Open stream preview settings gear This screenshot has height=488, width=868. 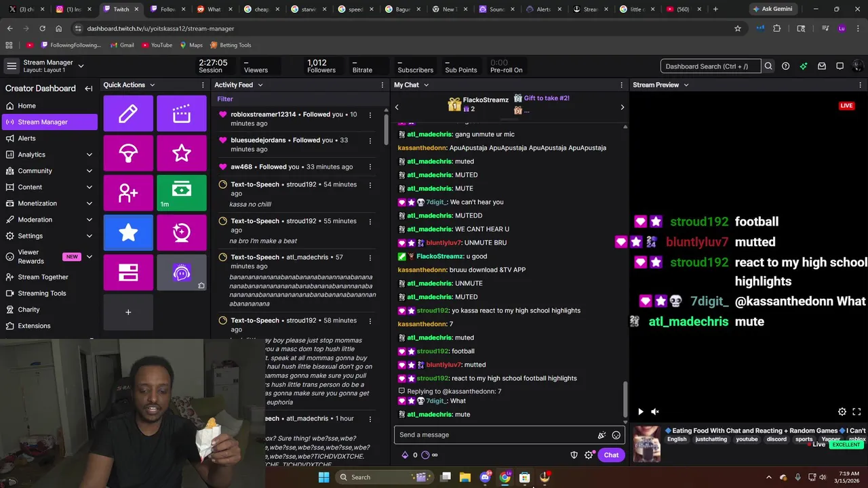pos(842,411)
